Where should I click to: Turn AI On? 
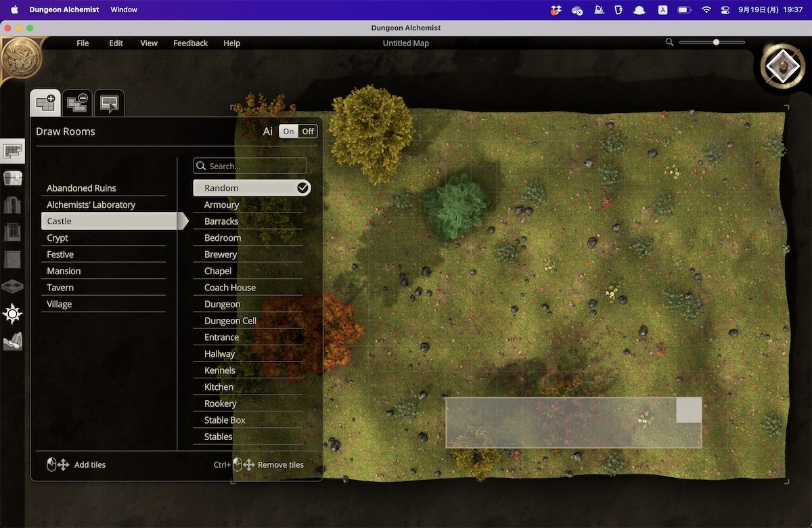[x=289, y=131]
